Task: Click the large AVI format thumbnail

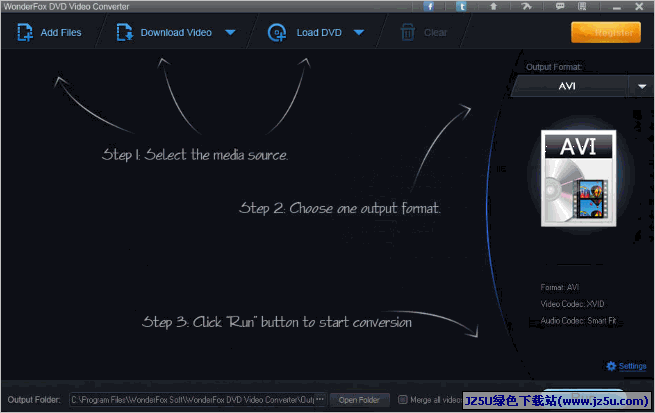Action: (x=579, y=178)
